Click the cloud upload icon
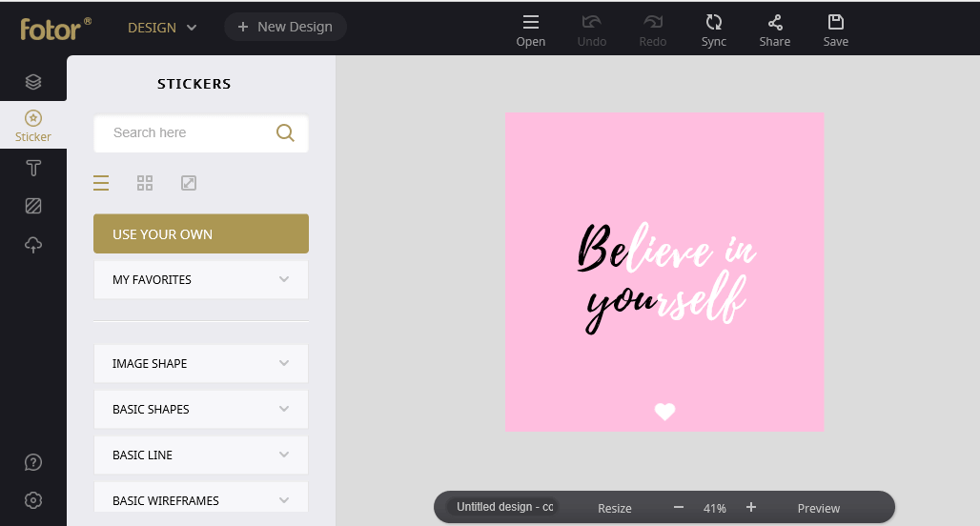Image resolution: width=980 pixels, height=526 pixels. (33, 245)
